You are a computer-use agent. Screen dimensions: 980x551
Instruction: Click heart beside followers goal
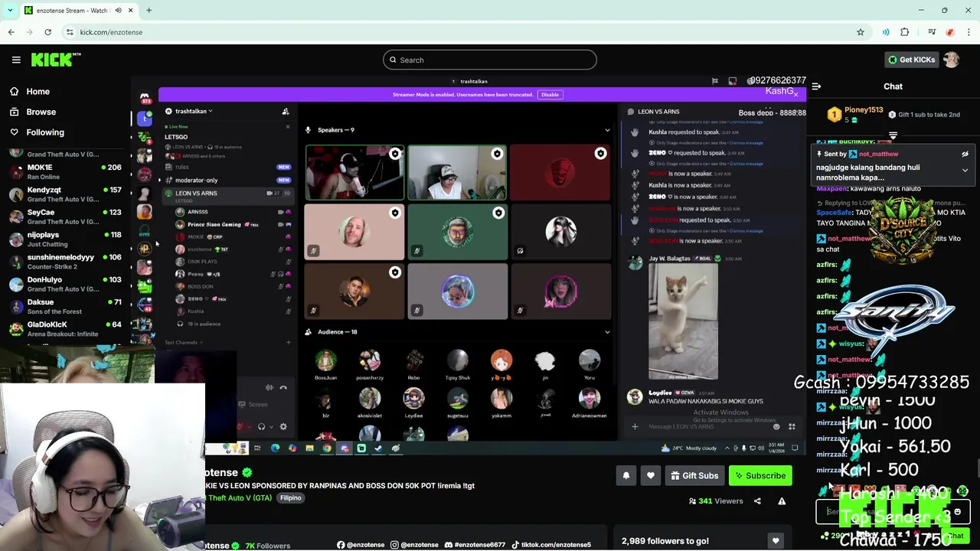click(x=776, y=541)
